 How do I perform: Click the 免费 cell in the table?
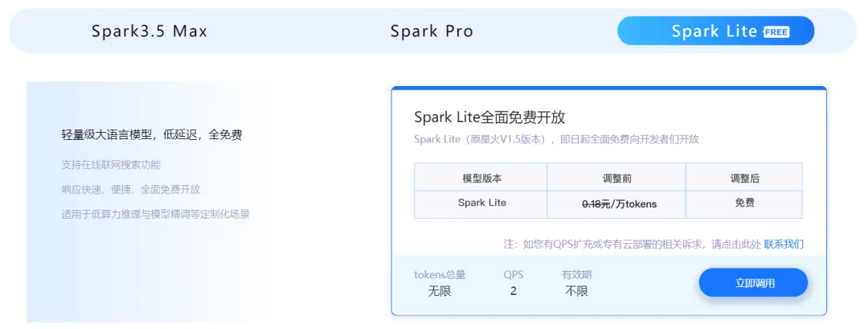pos(744,203)
